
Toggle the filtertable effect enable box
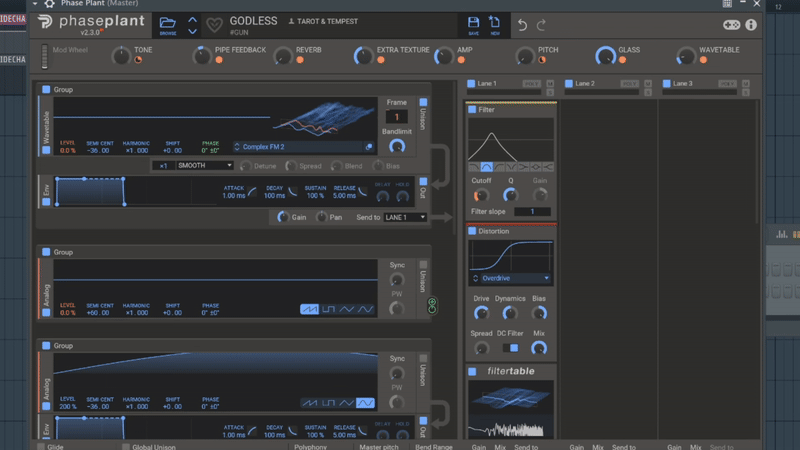[x=472, y=371]
